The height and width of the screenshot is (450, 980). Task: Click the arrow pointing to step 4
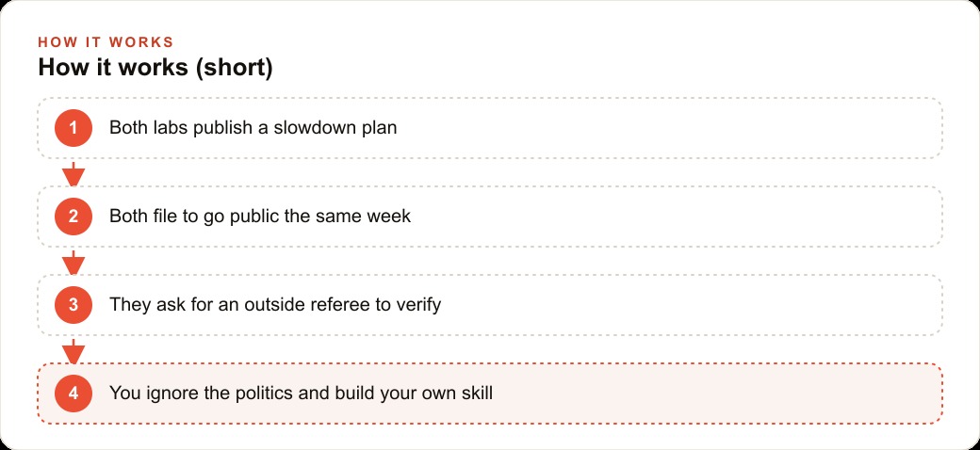coord(73,351)
